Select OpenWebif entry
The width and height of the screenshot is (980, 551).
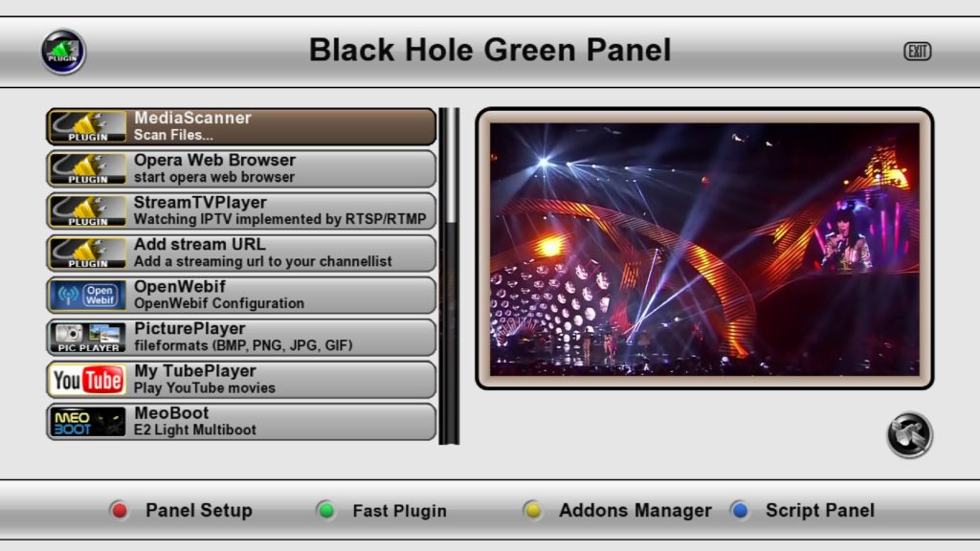pyautogui.click(x=241, y=296)
